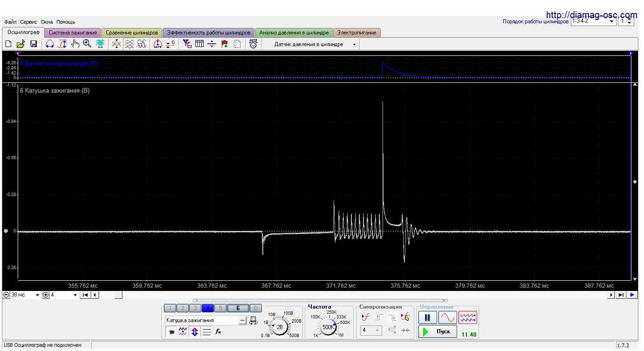This screenshot has height=351, width=644.
Task: Click the table grid icon
Action: [x=199, y=44]
